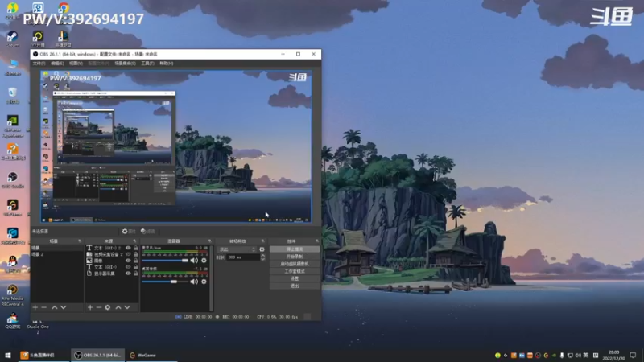Open QQ游戏 desktop shortcut

click(12, 321)
